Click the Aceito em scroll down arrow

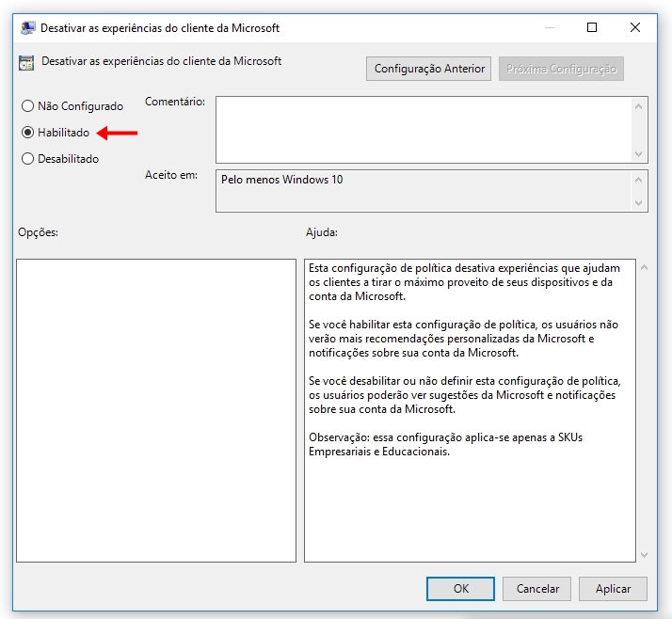click(x=638, y=202)
